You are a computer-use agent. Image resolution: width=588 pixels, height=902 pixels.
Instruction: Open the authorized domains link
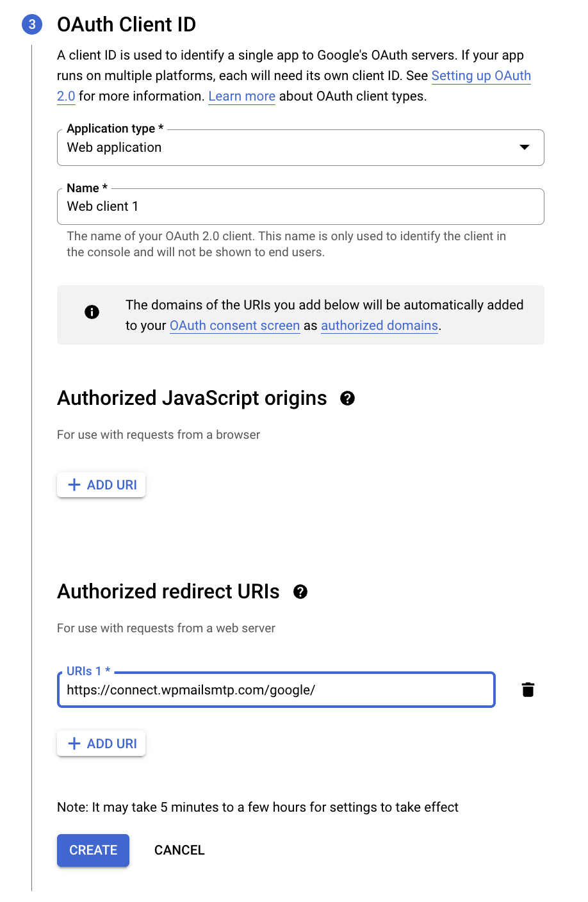[x=380, y=325]
